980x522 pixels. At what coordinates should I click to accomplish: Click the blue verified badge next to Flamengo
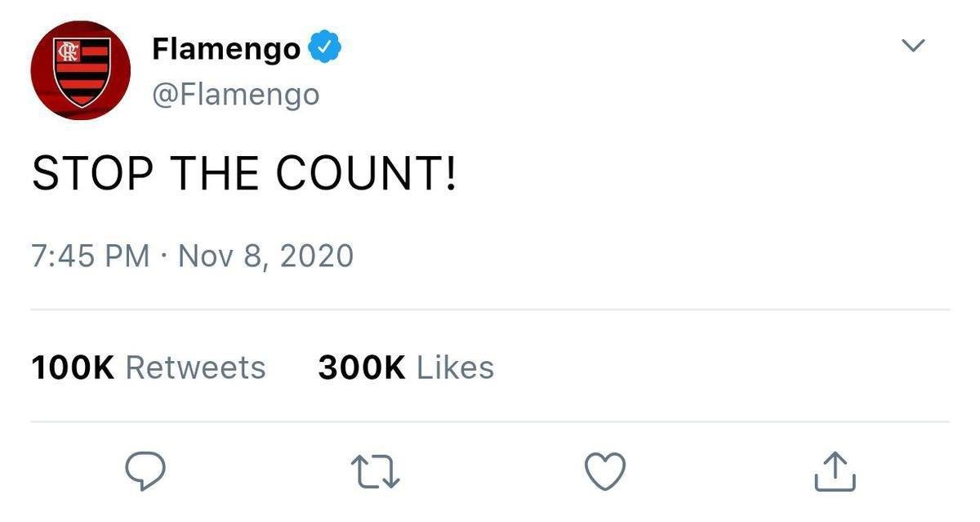(x=325, y=46)
